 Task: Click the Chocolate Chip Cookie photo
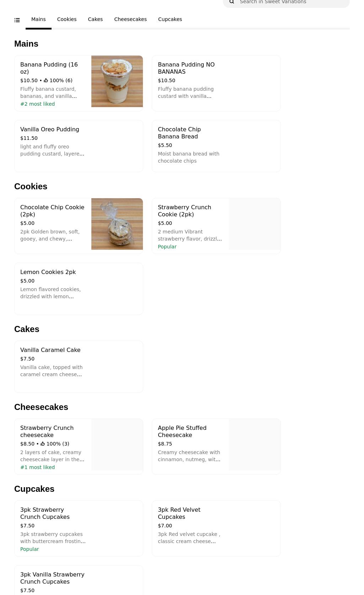tap(117, 224)
